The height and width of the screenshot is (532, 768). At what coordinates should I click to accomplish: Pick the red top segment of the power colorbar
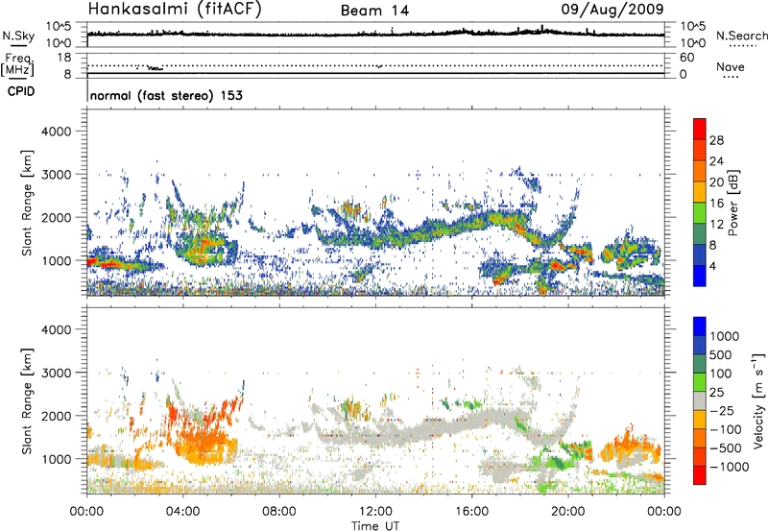point(700,130)
